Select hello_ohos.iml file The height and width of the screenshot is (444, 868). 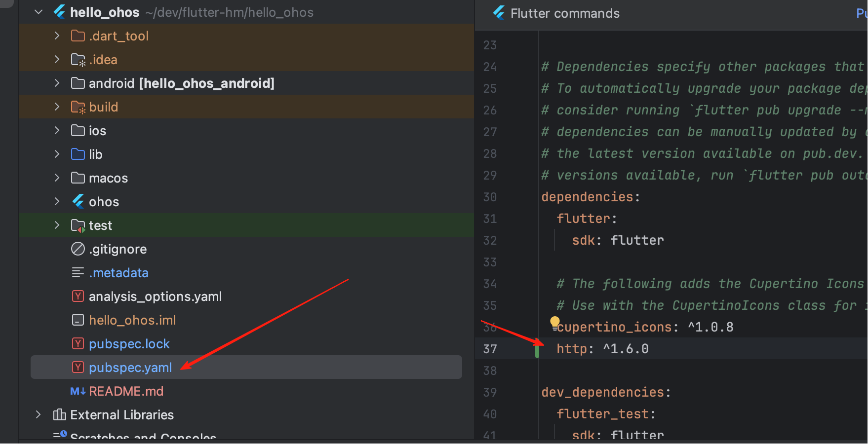point(132,320)
